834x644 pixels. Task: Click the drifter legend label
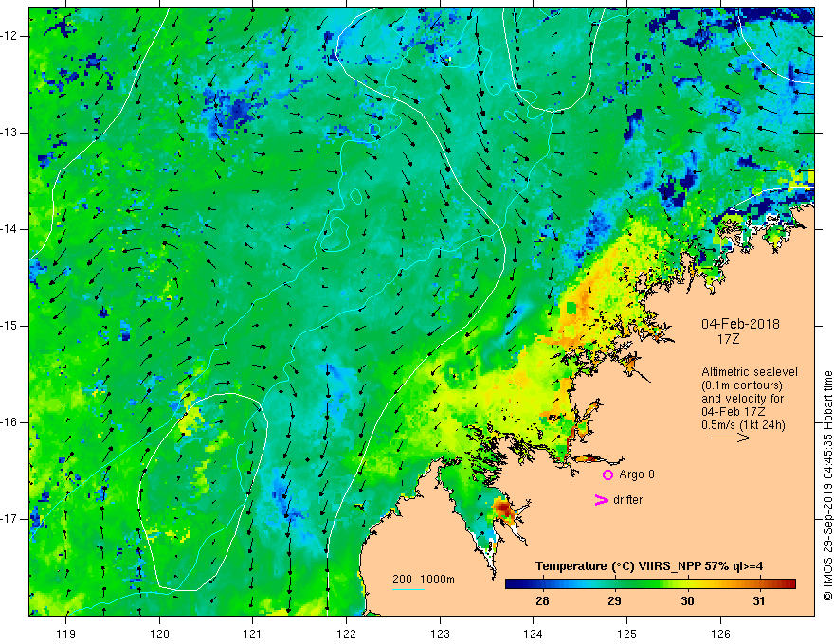click(x=627, y=500)
